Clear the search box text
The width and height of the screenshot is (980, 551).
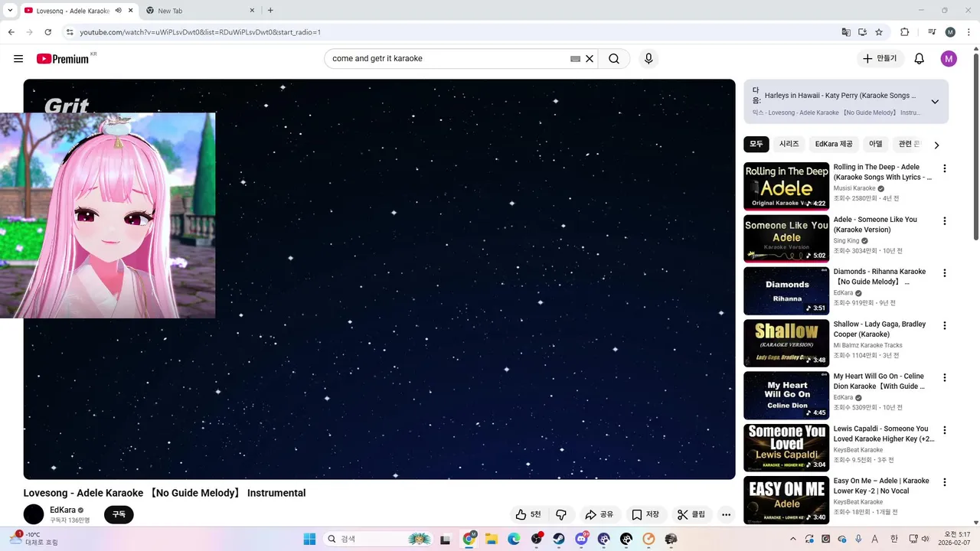[590, 59]
